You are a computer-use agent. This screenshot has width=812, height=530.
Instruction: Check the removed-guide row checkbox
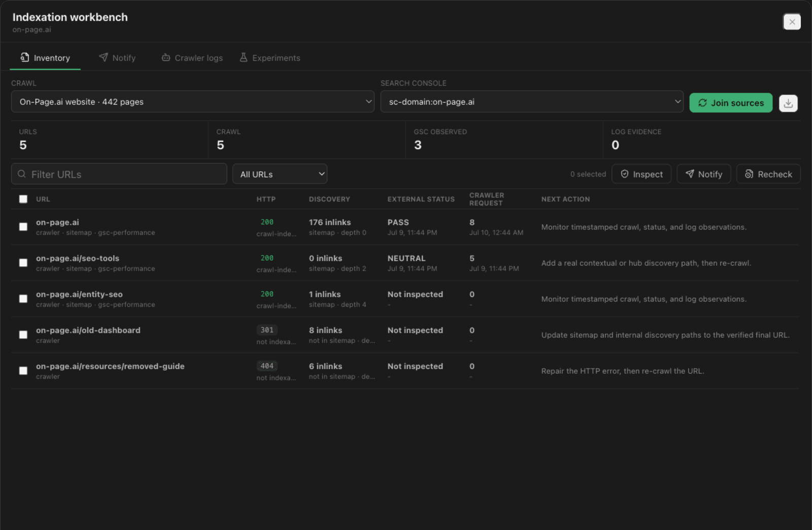tap(23, 371)
